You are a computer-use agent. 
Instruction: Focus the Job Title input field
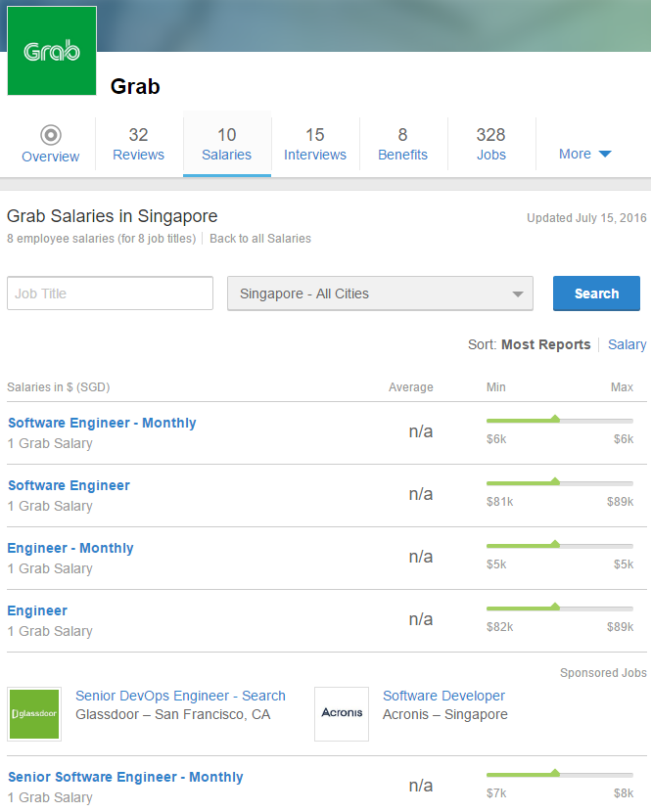(110, 293)
